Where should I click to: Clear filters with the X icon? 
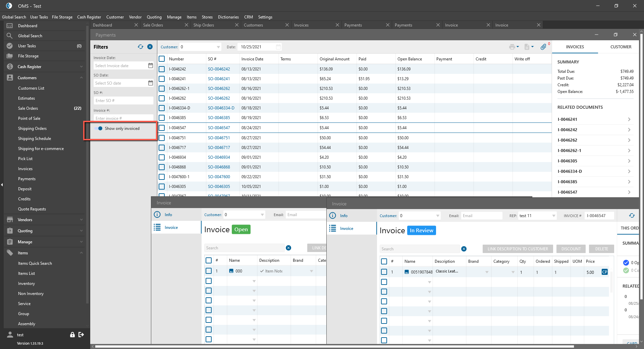[x=150, y=47]
